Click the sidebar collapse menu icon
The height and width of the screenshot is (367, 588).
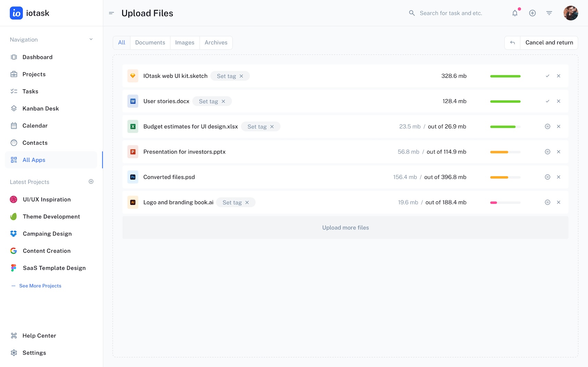pyautogui.click(x=111, y=13)
